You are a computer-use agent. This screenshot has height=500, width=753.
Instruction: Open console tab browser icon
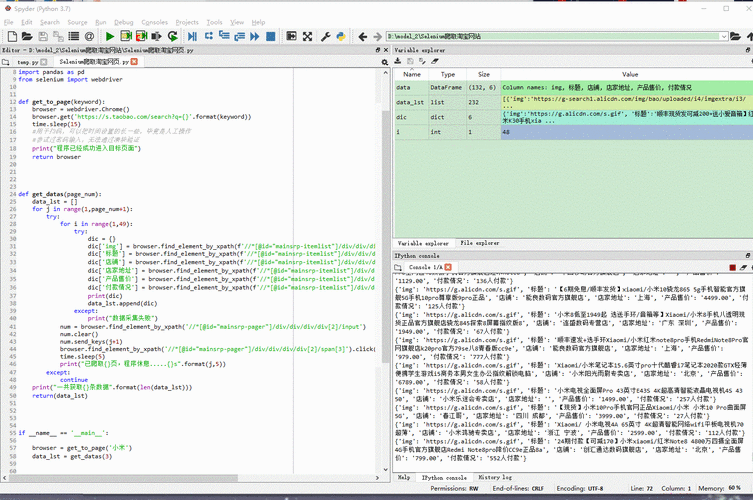398,267
